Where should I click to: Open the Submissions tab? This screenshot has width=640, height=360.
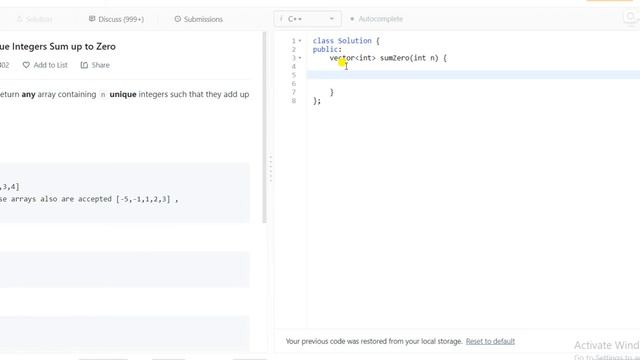pyautogui.click(x=199, y=19)
